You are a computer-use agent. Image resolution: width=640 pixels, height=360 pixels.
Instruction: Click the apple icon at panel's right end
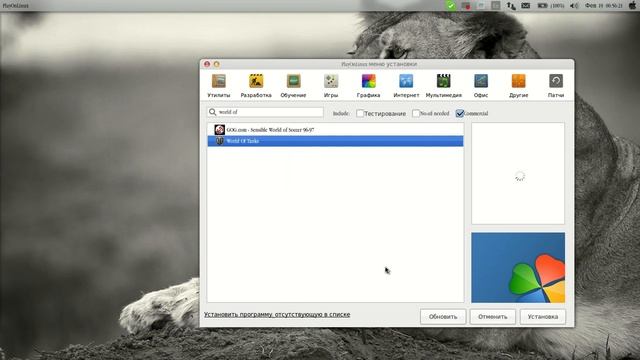click(633, 5)
